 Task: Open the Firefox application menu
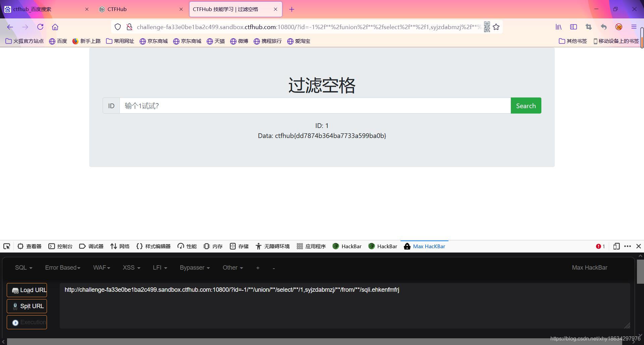634,27
